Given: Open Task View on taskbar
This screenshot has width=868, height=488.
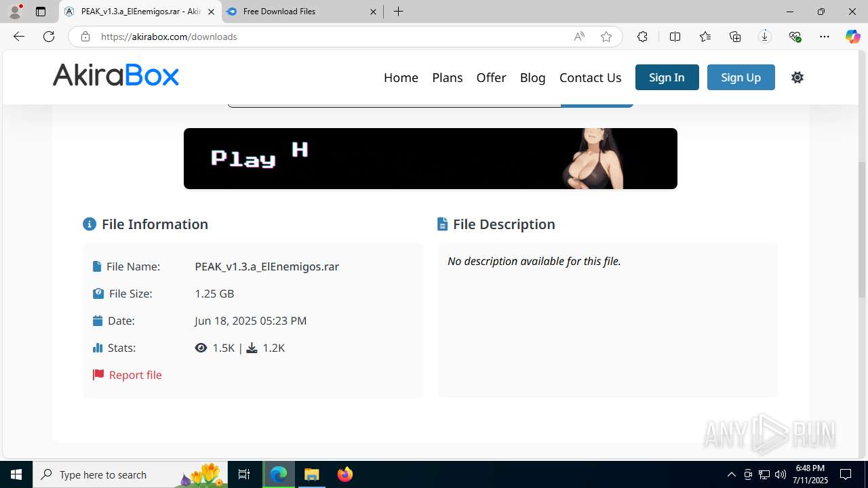Looking at the screenshot, I should 244,474.
